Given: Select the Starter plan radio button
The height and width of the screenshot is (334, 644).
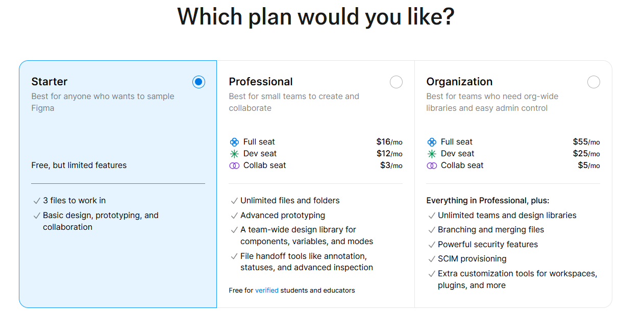Looking at the screenshot, I should [x=199, y=82].
